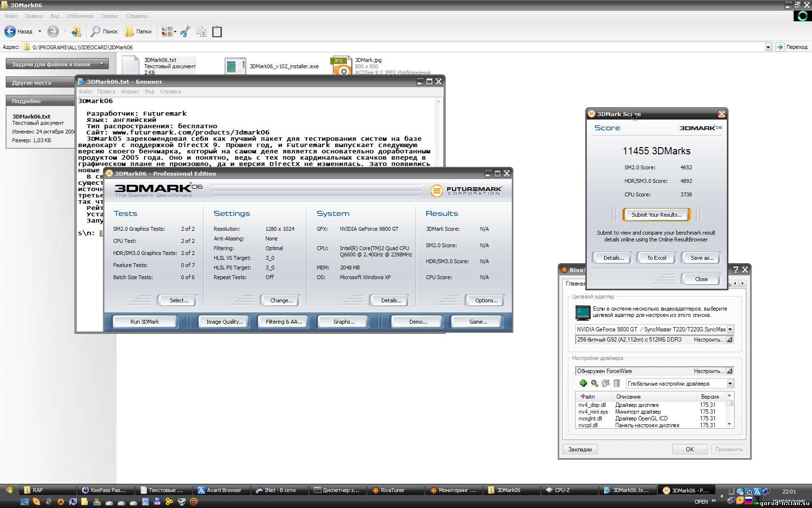Viewport: 812px width, 508px height.
Task: Go up one folder level in Explorer
Action: [76, 31]
